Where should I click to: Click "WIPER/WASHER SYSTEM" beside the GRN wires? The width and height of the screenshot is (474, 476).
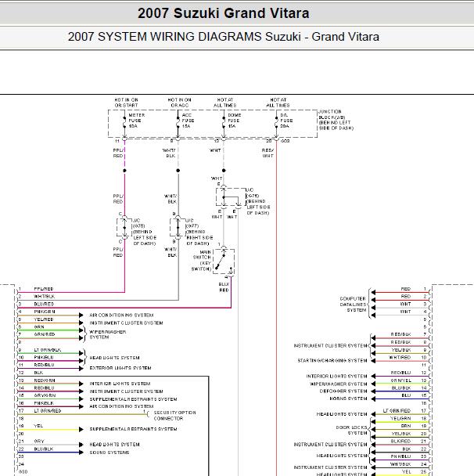click(x=107, y=334)
